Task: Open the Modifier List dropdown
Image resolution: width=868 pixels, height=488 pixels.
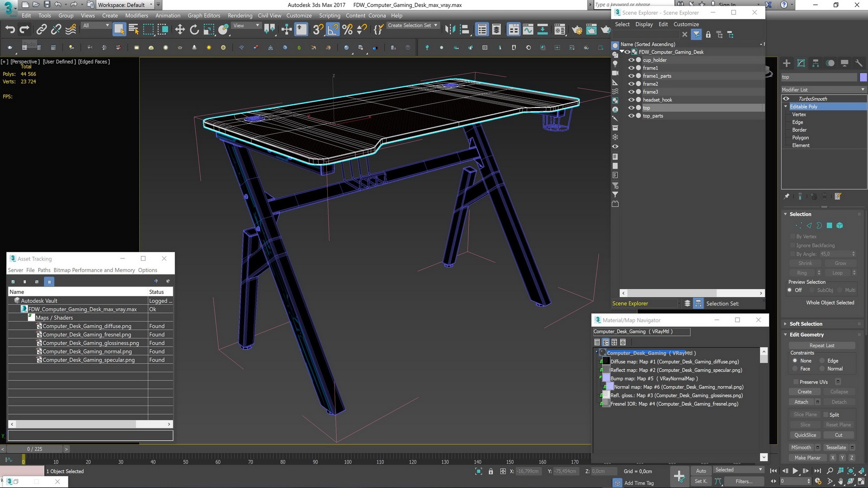Action: click(x=823, y=89)
